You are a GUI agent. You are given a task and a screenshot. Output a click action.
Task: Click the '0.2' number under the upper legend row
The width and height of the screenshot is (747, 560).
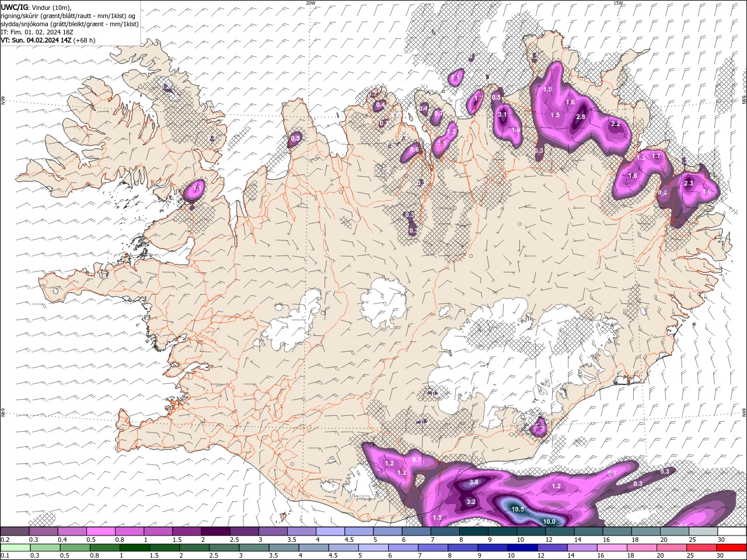click(x=5, y=540)
